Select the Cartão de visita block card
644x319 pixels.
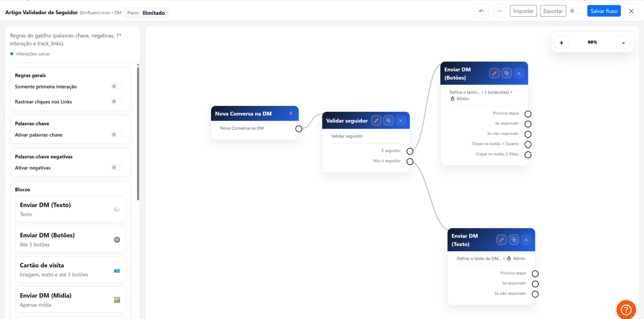pyautogui.click(x=70, y=270)
